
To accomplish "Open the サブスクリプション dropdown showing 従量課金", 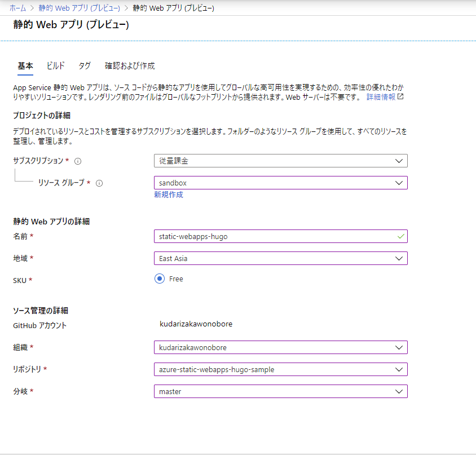I will (280, 161).
